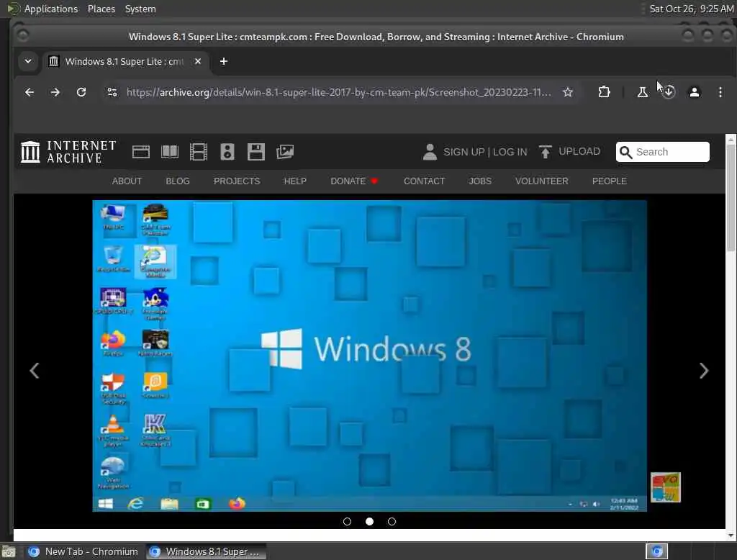Screen dimensions: 737x560
Task: Open the System menu
Action: 140,9
